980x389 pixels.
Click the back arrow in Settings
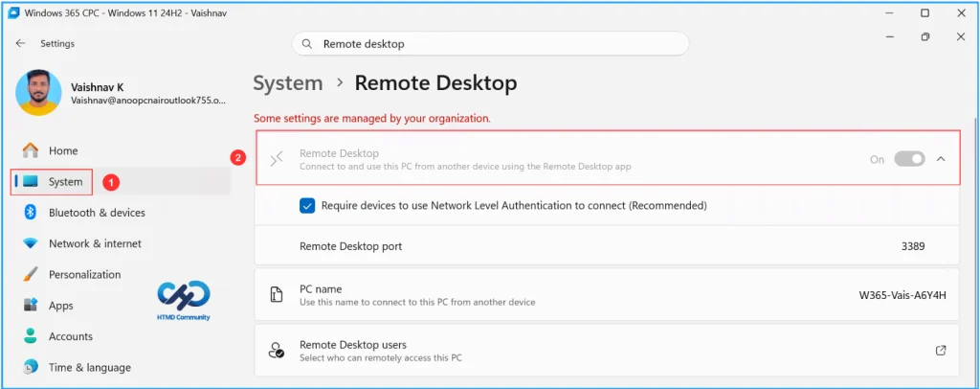tap(21, 43)
